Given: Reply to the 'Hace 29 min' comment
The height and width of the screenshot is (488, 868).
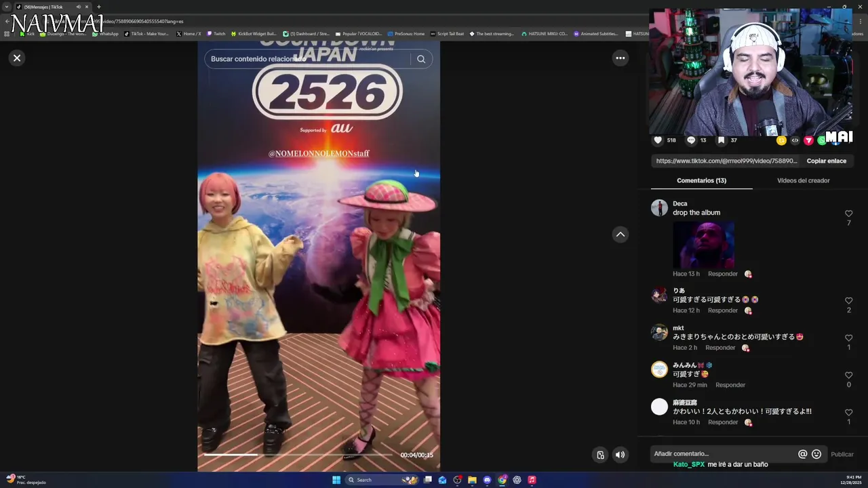Looking at the screenshot, I should (730, 385).
